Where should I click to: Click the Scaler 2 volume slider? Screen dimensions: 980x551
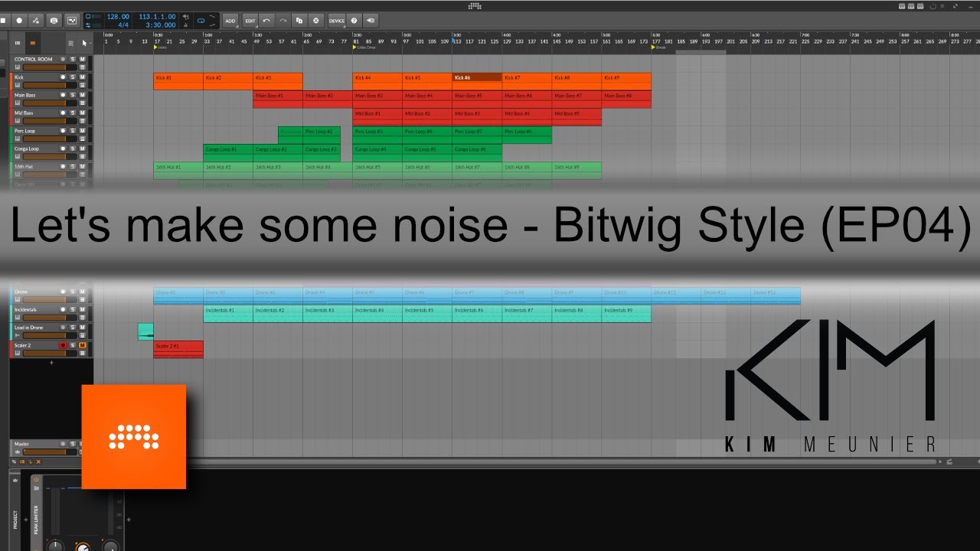tap(50, 353)
